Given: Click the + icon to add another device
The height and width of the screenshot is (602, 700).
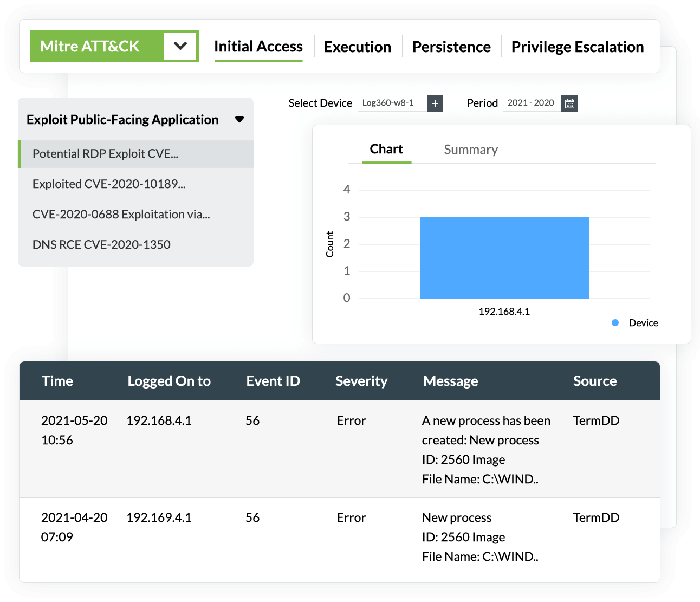Looking at the screenshot, I should tap(435, 103).
